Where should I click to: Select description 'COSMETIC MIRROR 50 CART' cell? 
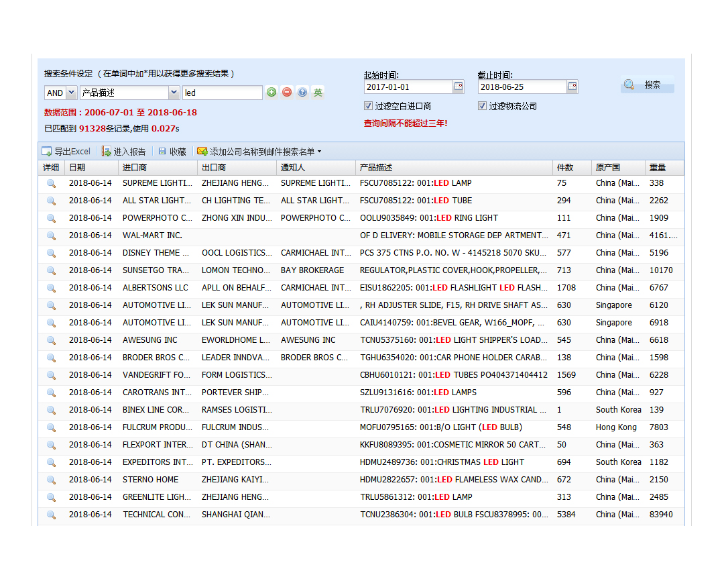[452, 445]
